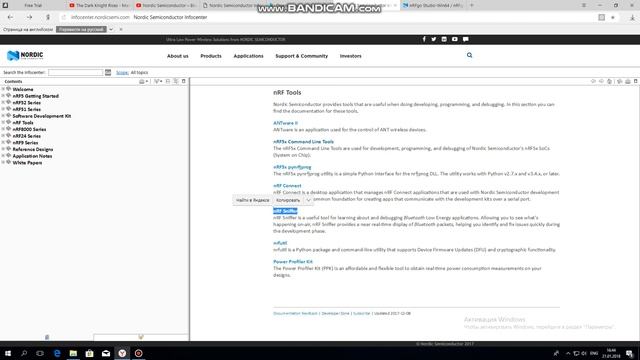Image resolution: width=640 pixels, height=360 pixels.
Task: Open the highlighted nRF Sniffer link
Action: (x=285, y=211)
